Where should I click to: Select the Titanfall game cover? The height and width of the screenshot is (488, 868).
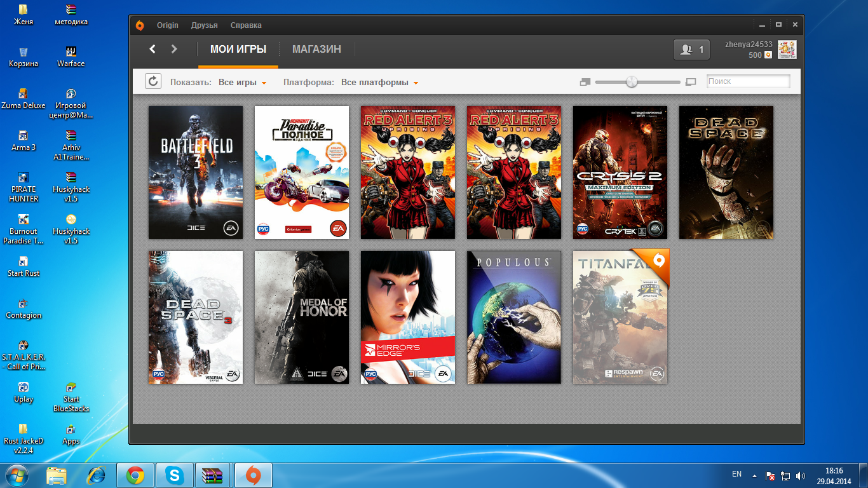620,317
